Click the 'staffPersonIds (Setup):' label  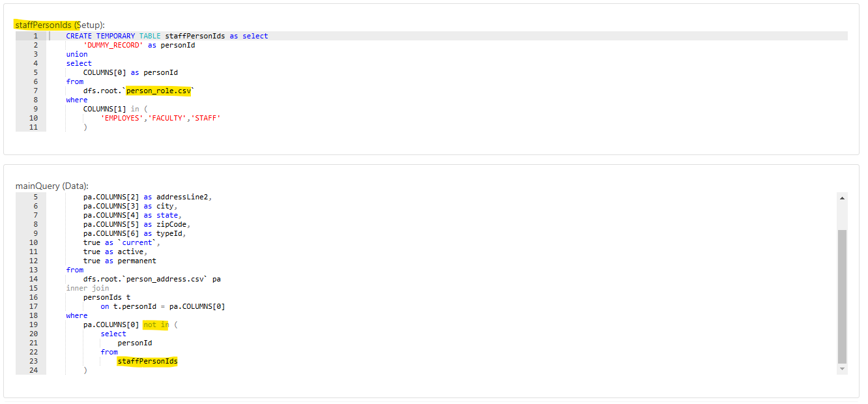click(x=59, y=25)
